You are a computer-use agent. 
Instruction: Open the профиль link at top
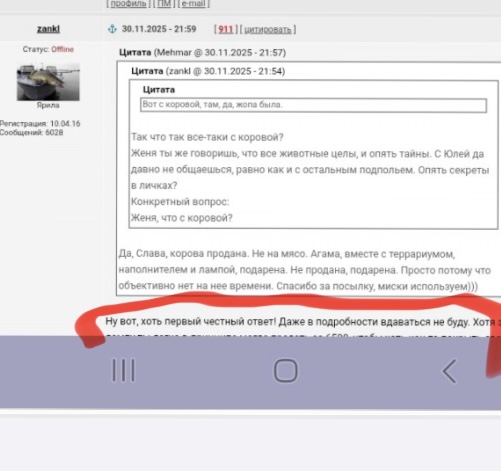pos(128,3)
